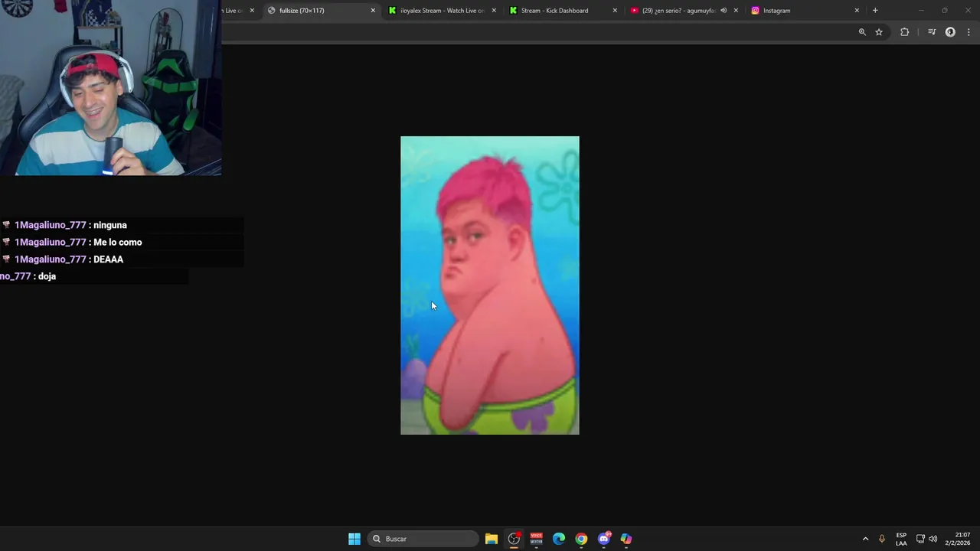Open the YouTube '¿en serio?' tab
This screenshot has height=551, width=980.
(678, 11)
